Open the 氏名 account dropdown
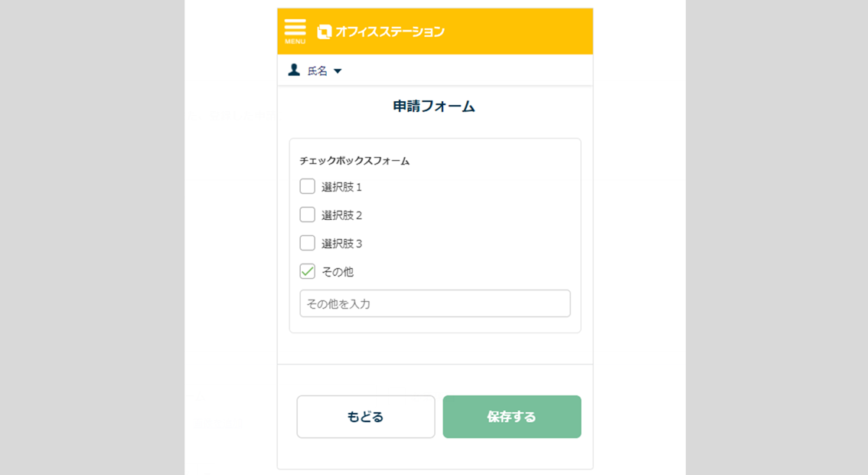Image resolution: width=868 pixels, height=475 pixels. 317,71
